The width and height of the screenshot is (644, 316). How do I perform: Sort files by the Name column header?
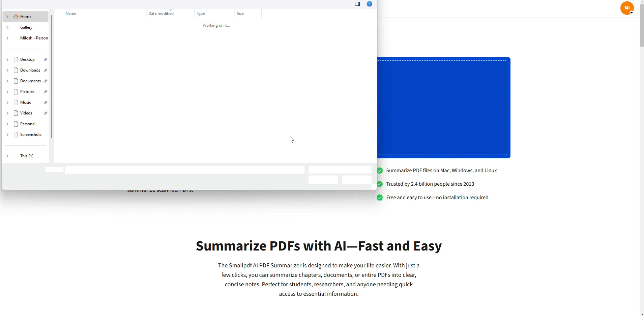click(71, 14)
